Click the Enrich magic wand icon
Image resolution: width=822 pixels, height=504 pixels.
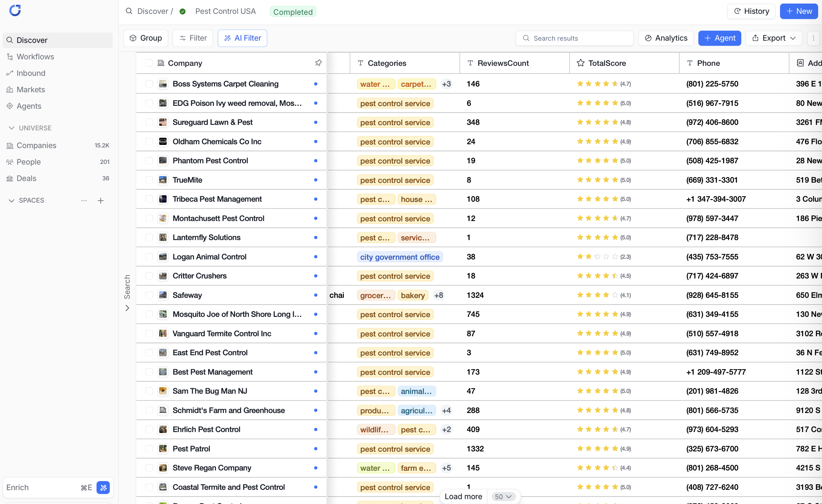click(103, 487)
